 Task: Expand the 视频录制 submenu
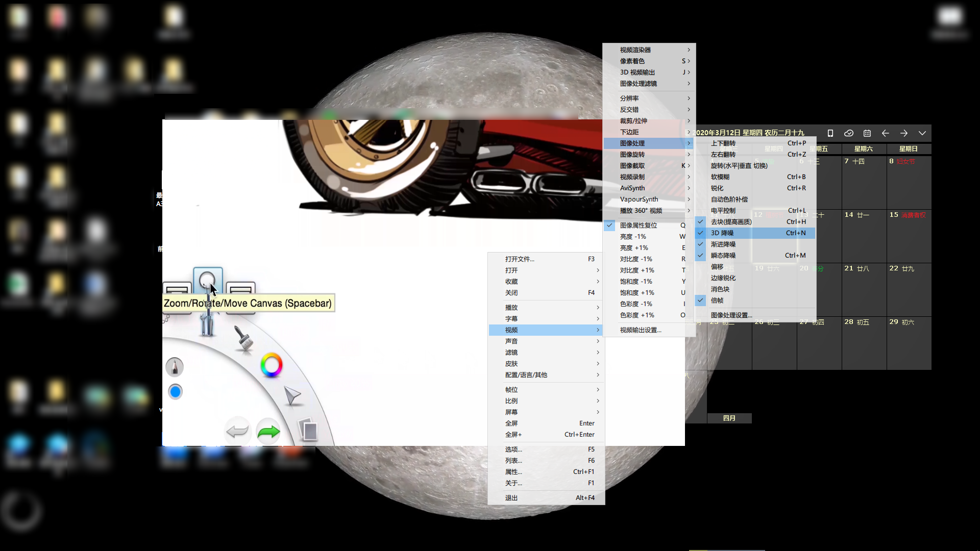click(648, 177)
